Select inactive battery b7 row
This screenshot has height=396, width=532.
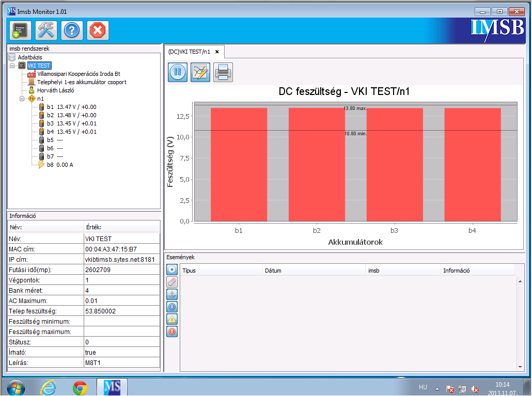point(55,156)
